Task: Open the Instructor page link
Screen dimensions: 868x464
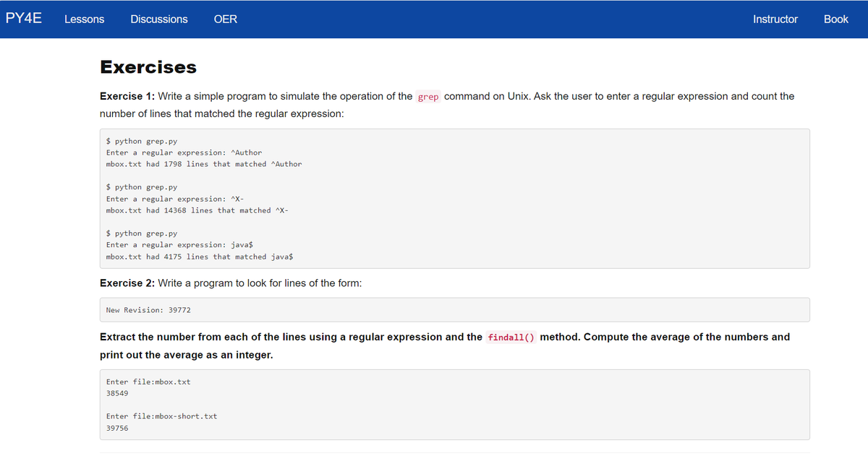Action: 775,20
